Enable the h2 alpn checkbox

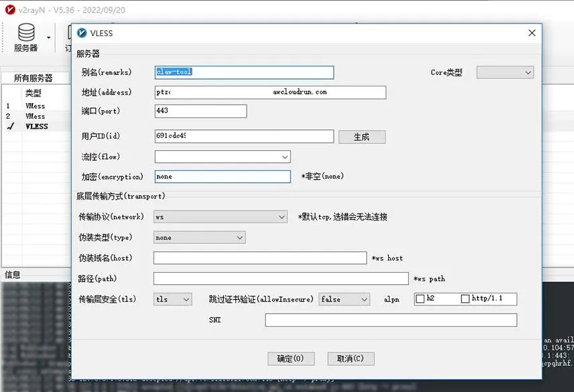coord(420,299)
